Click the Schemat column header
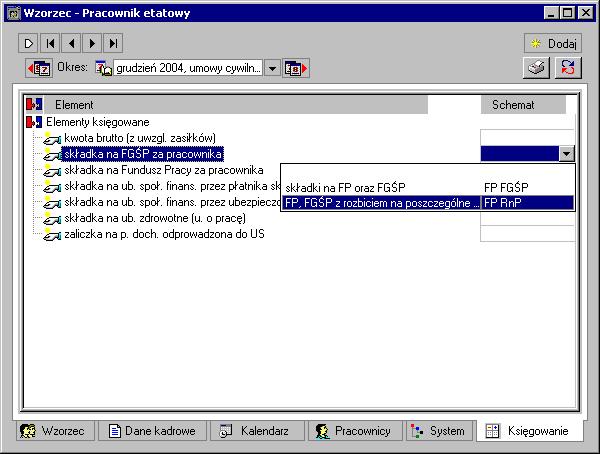 pos(523,105)
